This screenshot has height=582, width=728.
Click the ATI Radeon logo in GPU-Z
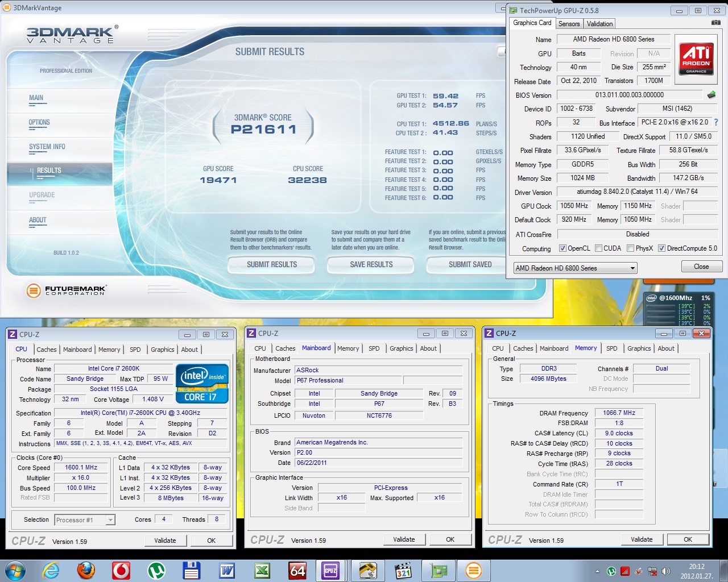pyautogui.click(x=696, y=59)
